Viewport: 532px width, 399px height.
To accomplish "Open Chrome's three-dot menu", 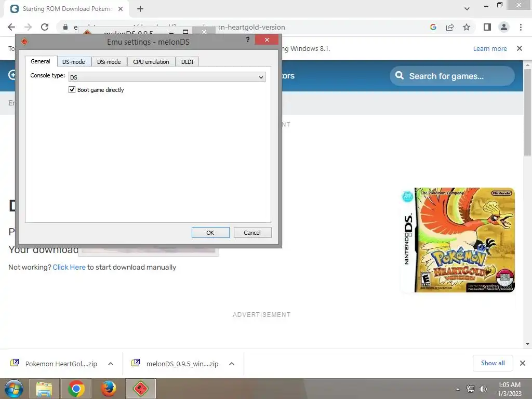I will (521, 27).
